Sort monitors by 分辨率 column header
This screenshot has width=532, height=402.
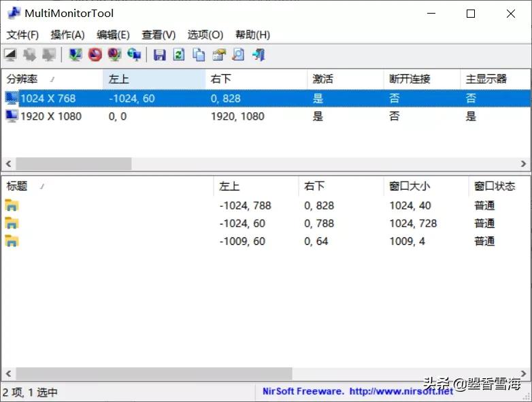[52, 79]
